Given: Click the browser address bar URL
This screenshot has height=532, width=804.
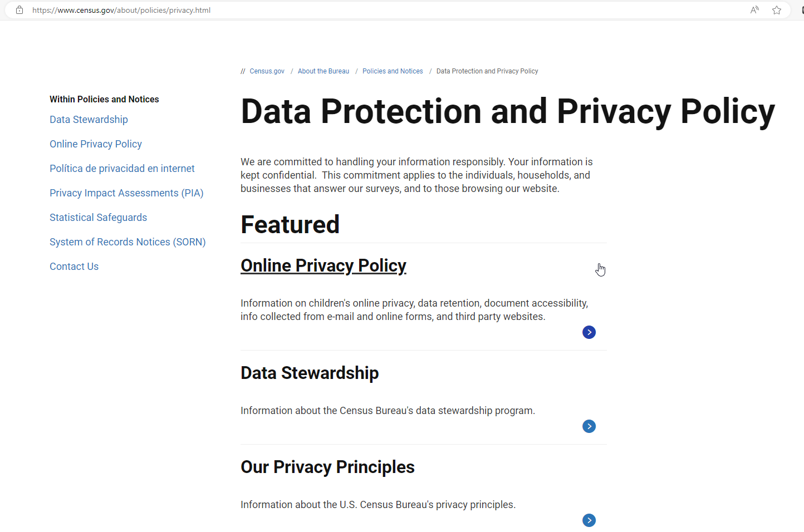Looking at the screenshot, I should tap(121, 10).
